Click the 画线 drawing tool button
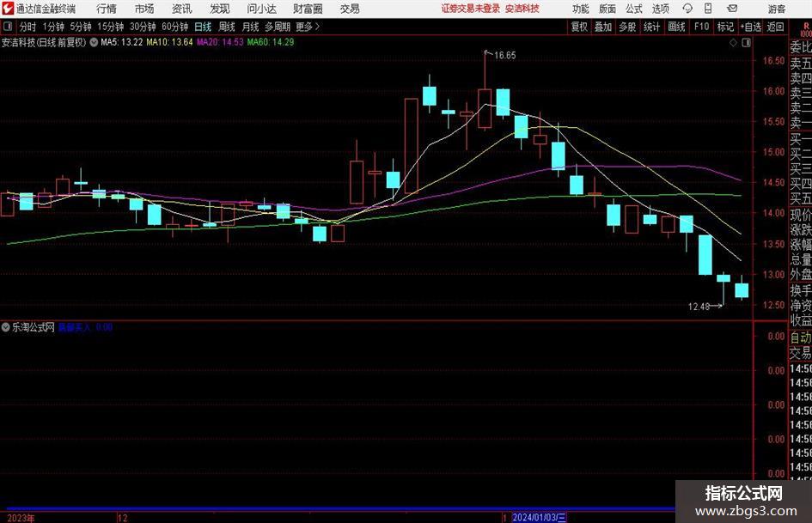 click(676, 27)
